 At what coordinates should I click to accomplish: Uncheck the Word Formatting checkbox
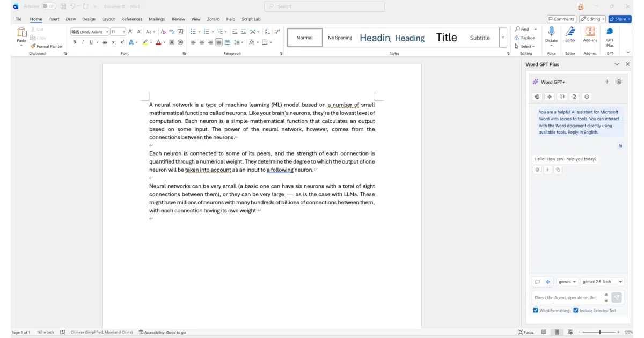pos(536,310)
